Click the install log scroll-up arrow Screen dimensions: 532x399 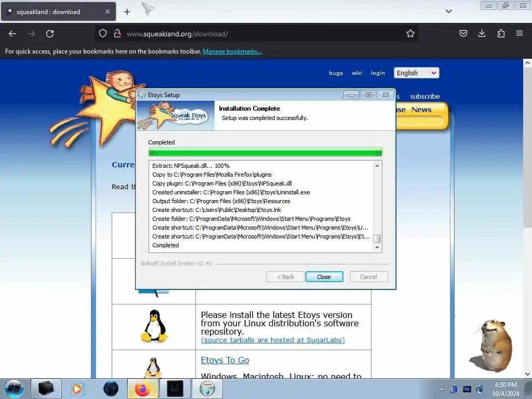(x=377, y=166)
